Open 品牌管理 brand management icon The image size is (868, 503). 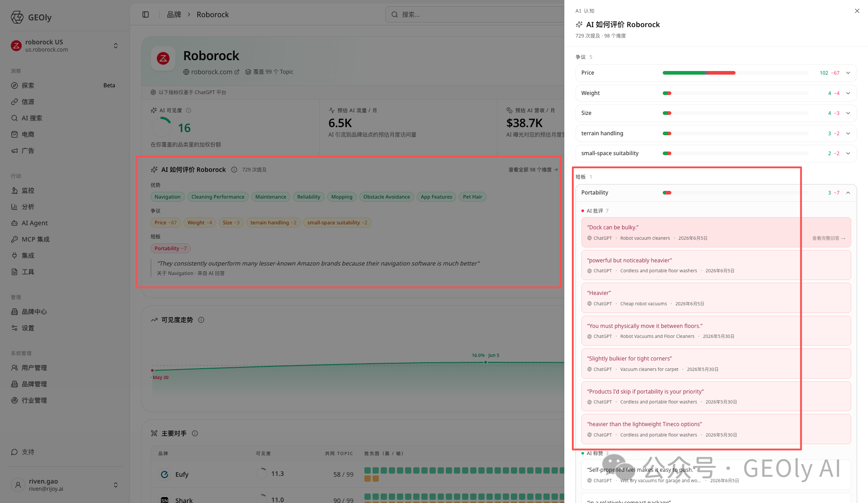(x=14, y=384)
